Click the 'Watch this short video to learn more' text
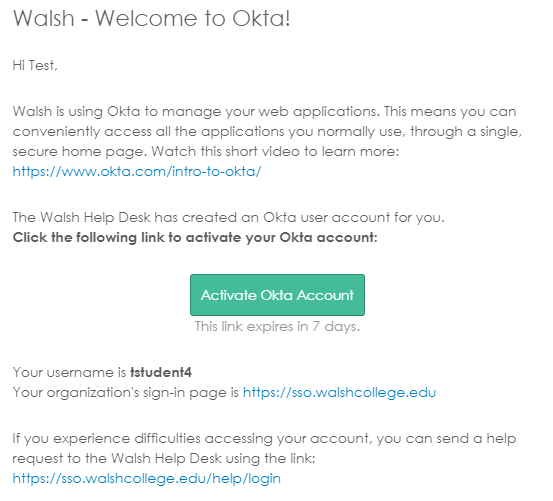This screenshot has height=501, width=553. [x=275, y=152]
